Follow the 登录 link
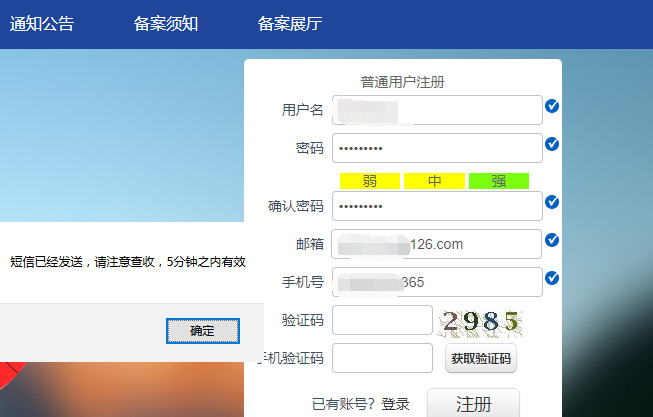The width and height of the screenshot is (653, 417). pos(395,404)
